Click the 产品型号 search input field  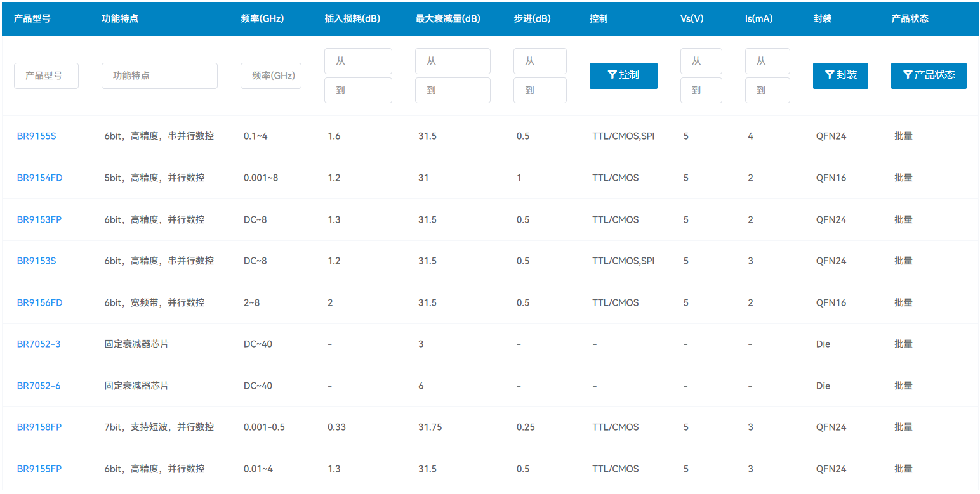pos(46,75)
